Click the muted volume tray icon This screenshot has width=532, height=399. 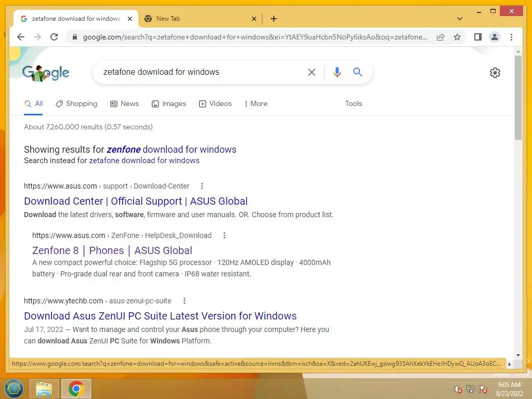pyautogui.click(x=458, y=389)
